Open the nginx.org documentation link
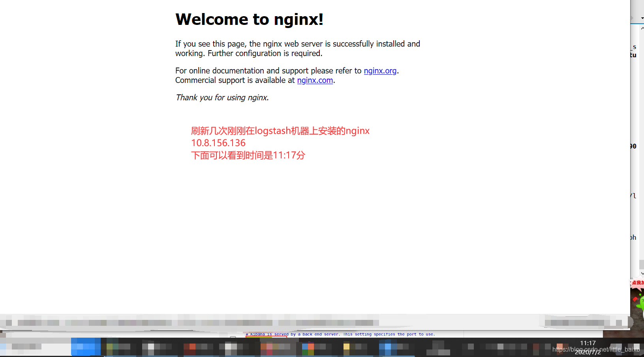This screenshot has height=357, width=644. click(x=380, y=71)
